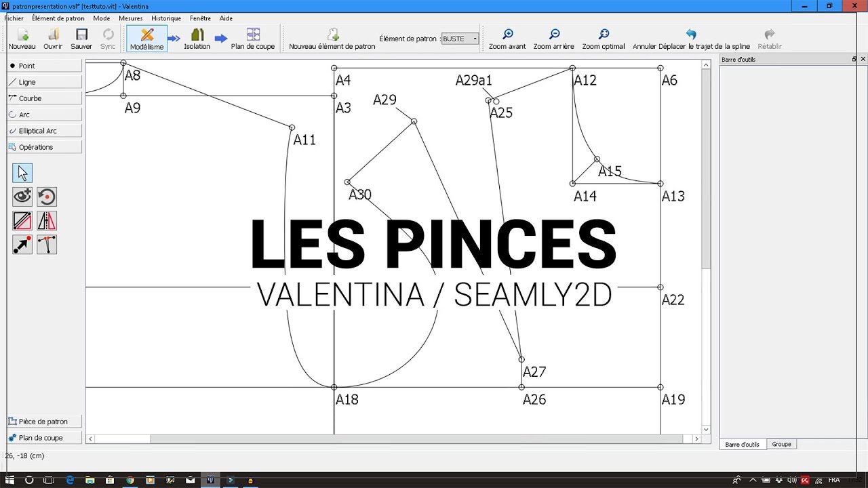This screenshot has height=488, width=868.
Task: Switch to Plan de coupe mode
Action: [x=253, y=39]
